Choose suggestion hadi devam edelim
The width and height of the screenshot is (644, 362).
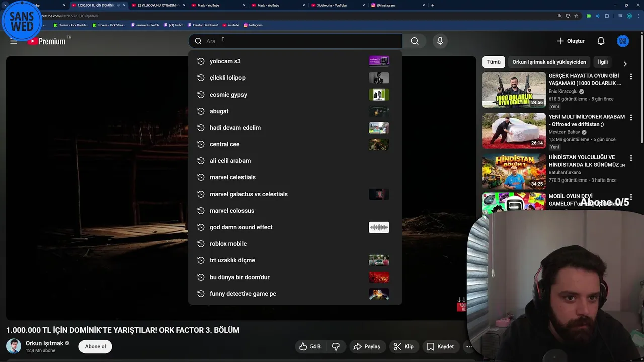click(295, 128)
